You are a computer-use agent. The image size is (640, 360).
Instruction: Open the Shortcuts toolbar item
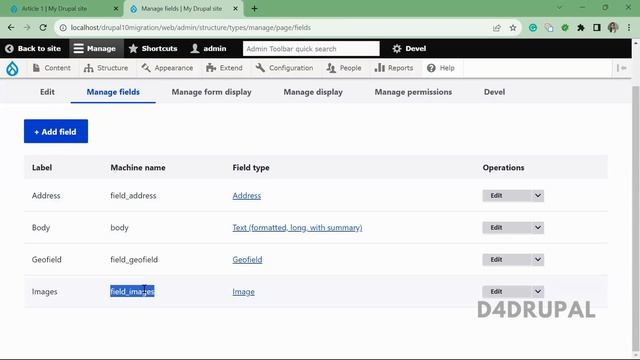tap(153, 49)
